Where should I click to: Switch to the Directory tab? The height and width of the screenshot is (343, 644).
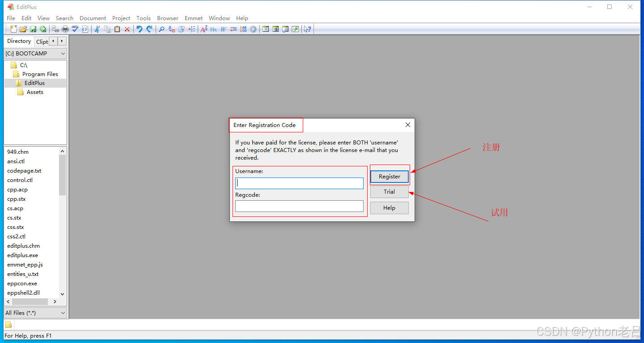(19, 41)
